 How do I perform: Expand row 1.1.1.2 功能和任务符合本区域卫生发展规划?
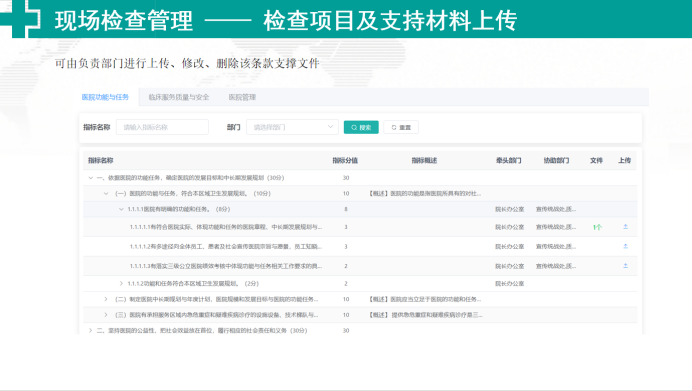pos(121,283)
